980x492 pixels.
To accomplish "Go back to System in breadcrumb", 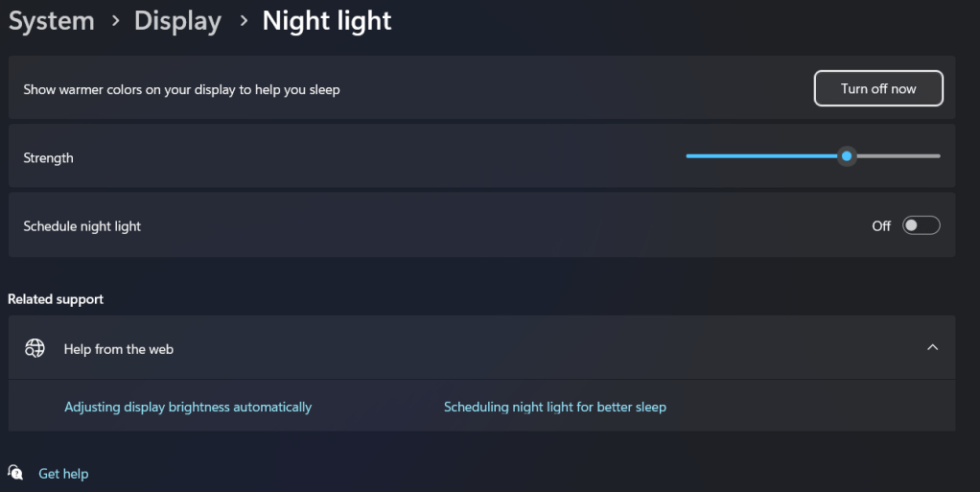I will click(51, 20).
